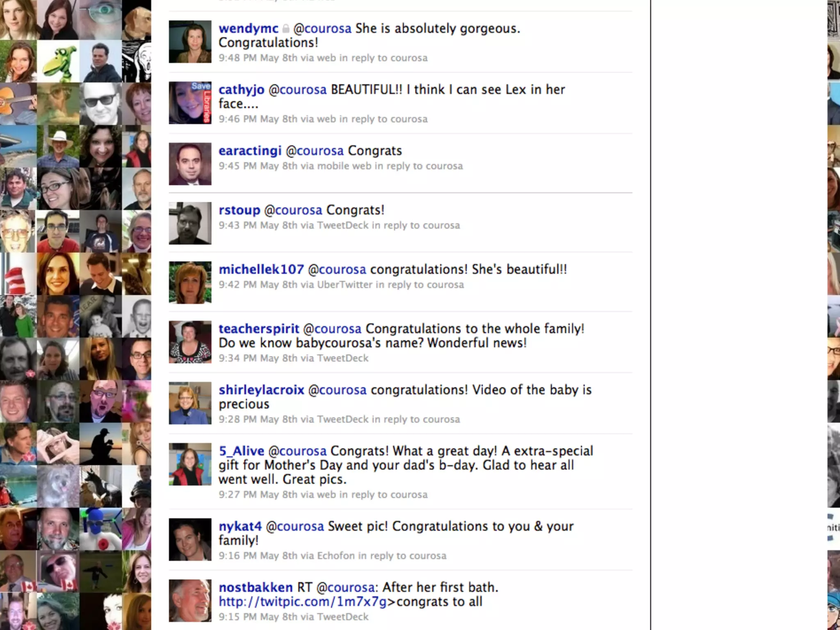840x630 pixels.
Task: Open the wendymc username link
Action: coord(249,29)
